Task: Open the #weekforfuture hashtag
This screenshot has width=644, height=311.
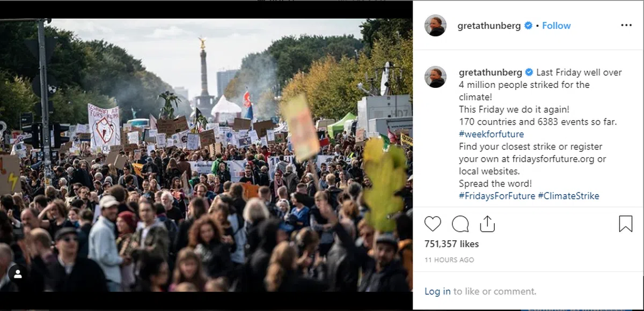Action: coord(492,134)
